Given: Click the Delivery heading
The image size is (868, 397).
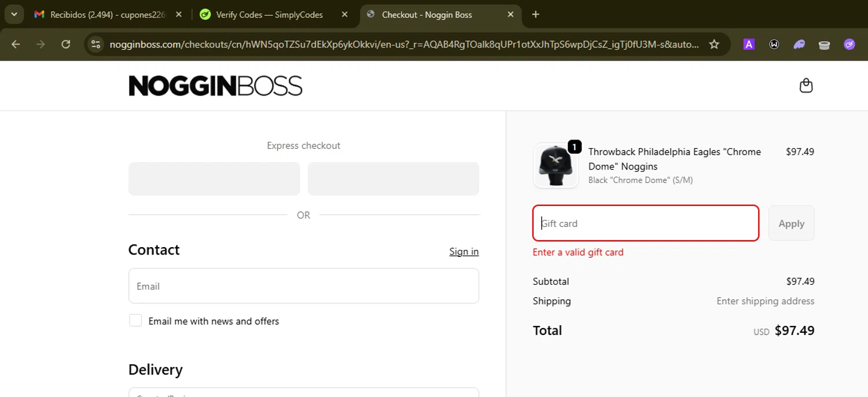Looking at the screenshot, I should (156, 370).
